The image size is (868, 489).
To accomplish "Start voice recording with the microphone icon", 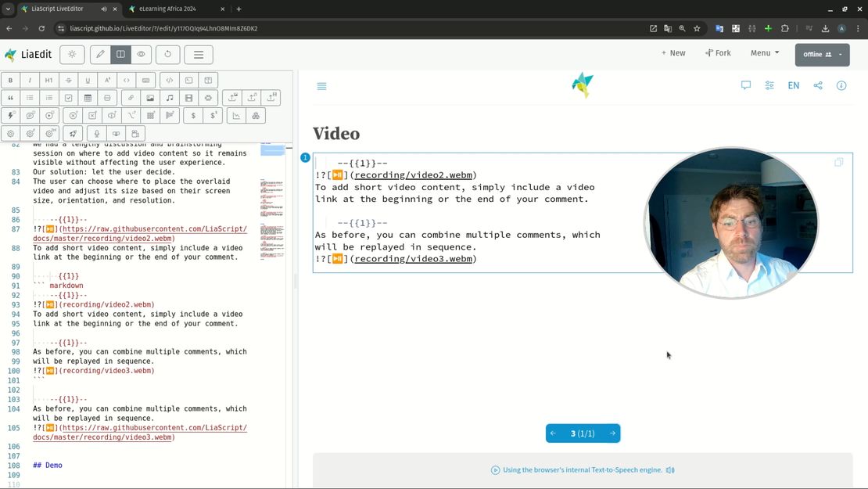I will click(x=96, y=133).
